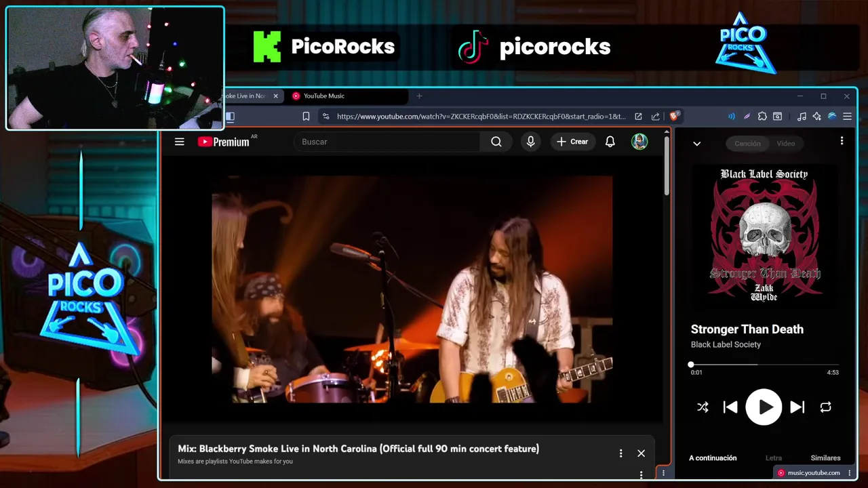Skip to the next track
The width and height of the screenshot is (868, 488).
tap(797, 407)
